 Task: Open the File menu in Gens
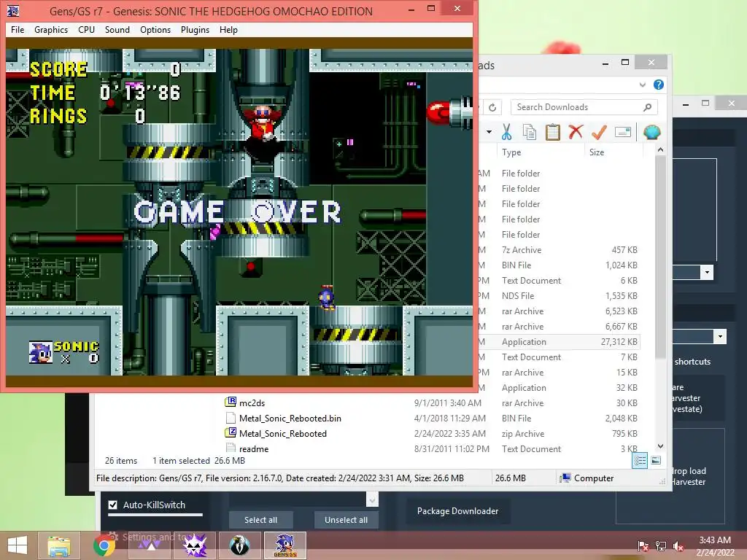(x=18, y=29)
